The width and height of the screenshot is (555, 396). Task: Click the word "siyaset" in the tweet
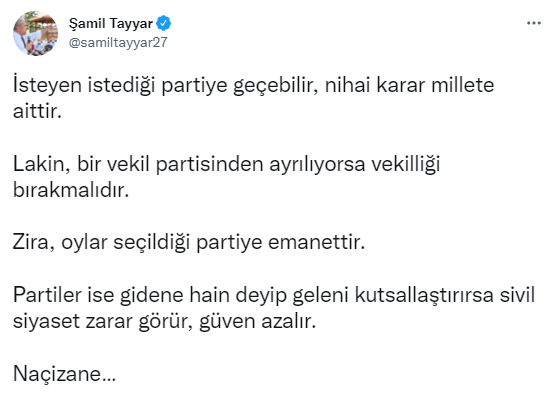coord(46,321)
